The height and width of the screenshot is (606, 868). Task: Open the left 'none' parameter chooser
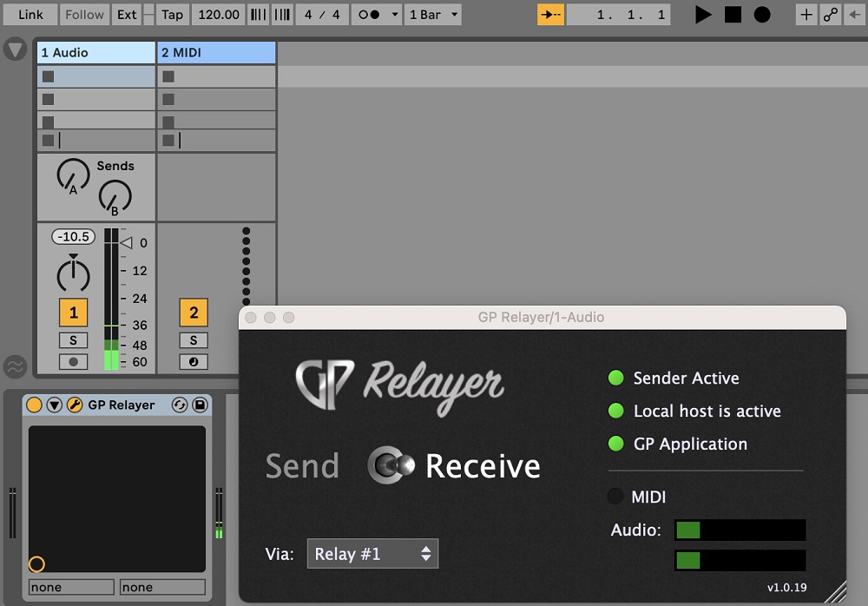71,587
